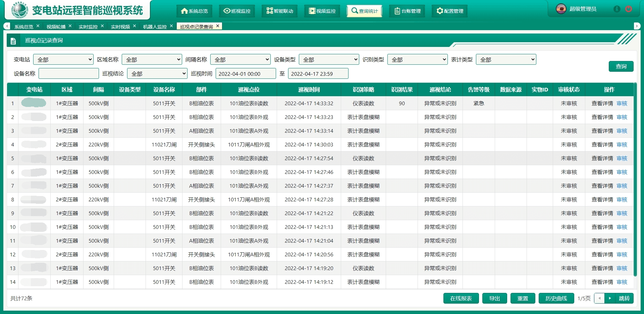Click the 导出 export button
The height and width of the screenshot is (314, 644).
click(x=494, y=298)
